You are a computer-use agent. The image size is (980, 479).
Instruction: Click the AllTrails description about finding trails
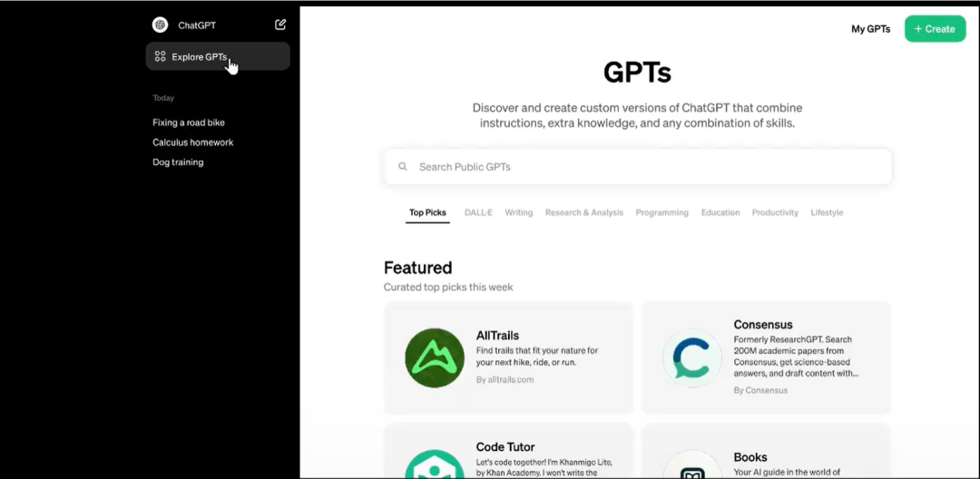[x=537, y=357]
